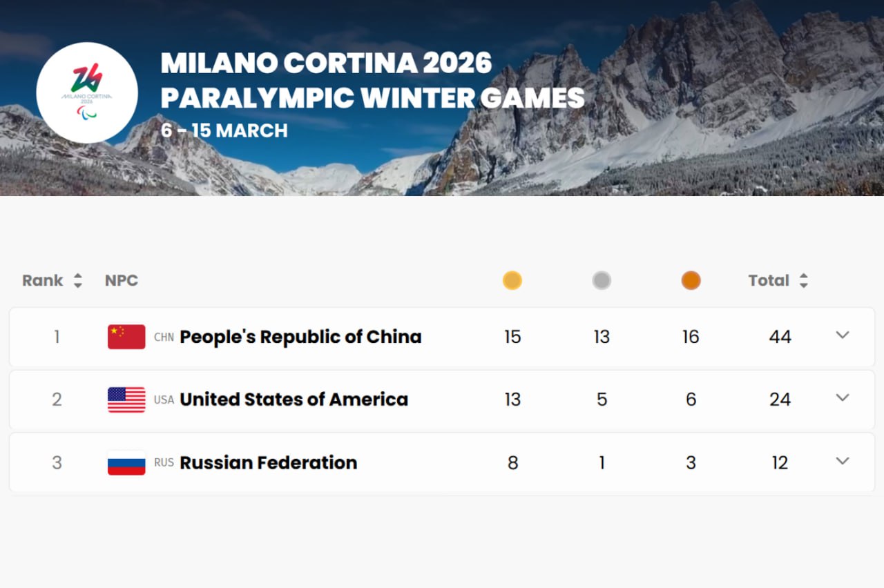
Task: Click the Rank column header label
Action: [x=42, y=281]
